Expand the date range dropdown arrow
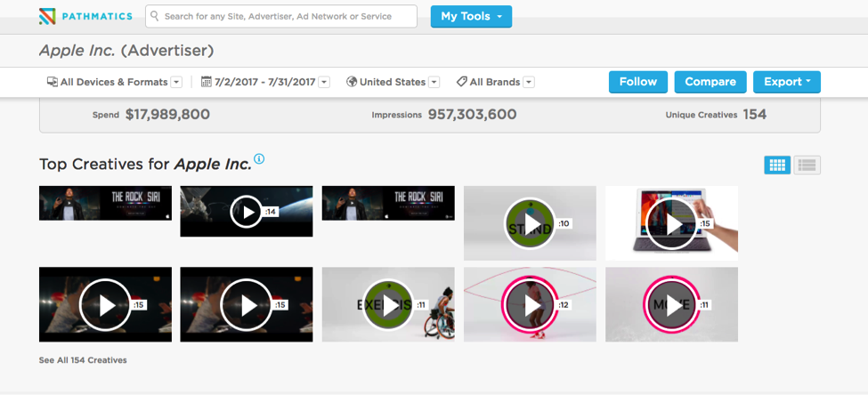This screenshot has width=868, height=395. pyautogui.click(x=324, y=83)
